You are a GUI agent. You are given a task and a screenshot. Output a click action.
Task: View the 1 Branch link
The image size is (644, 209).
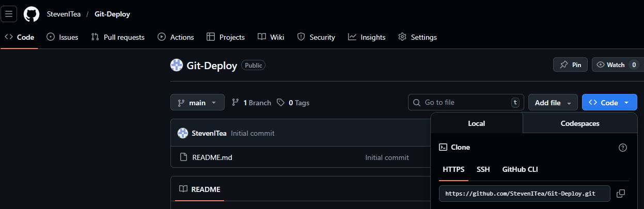coord(252,103)
